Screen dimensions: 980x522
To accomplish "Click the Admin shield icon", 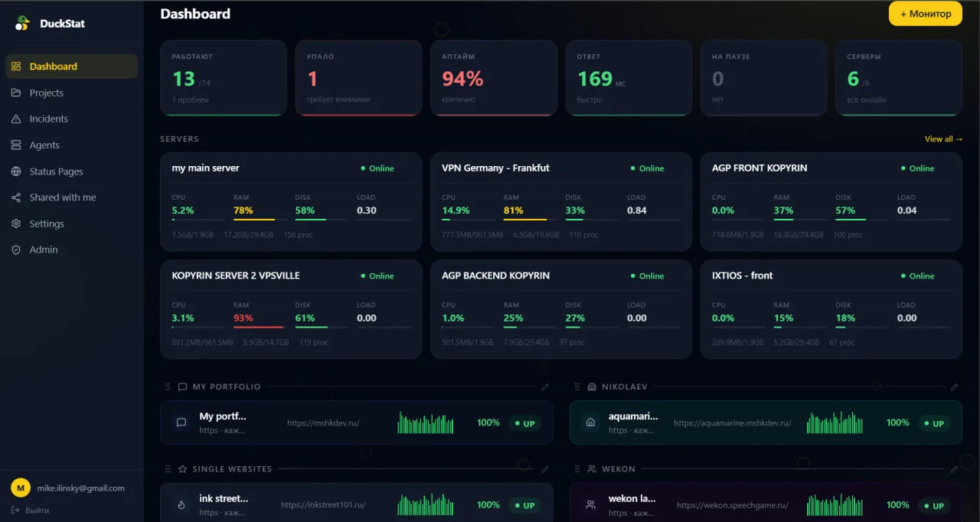I will tap(16, 250).
